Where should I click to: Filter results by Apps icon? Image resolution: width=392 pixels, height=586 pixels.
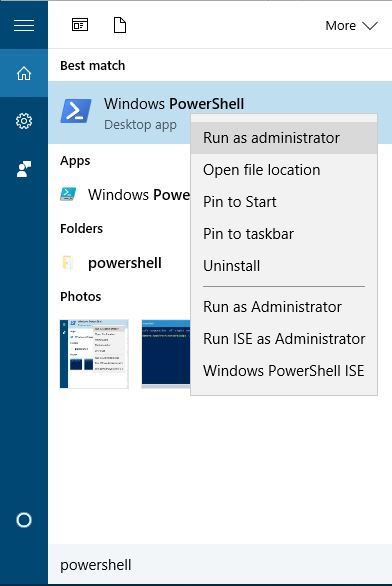coord(80,25)
